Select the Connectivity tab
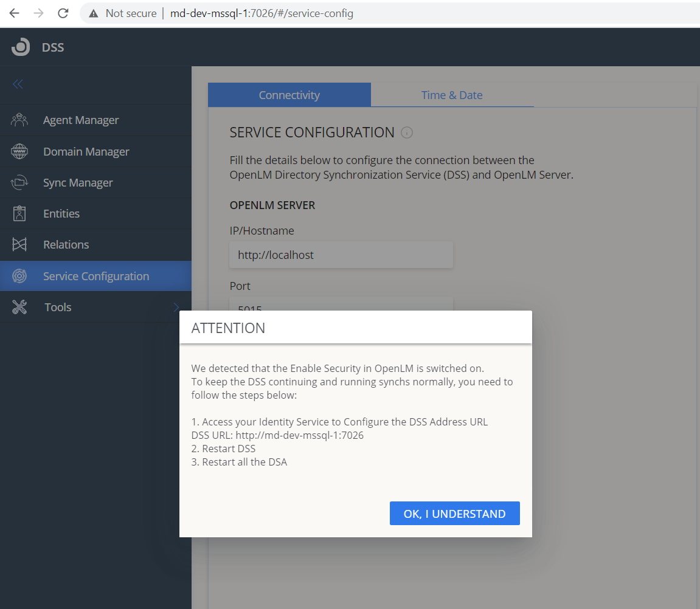Viewport: 700px width, 609px height. (289, 95)
